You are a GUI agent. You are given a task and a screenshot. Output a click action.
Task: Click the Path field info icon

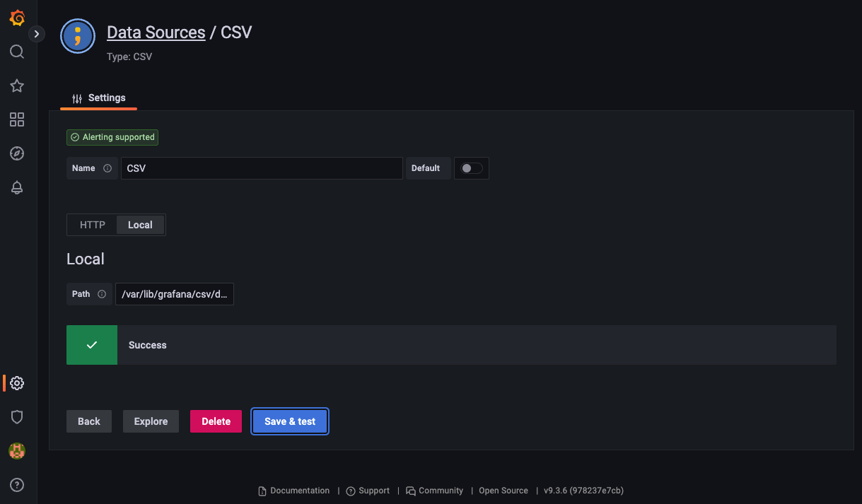(100, 294)
